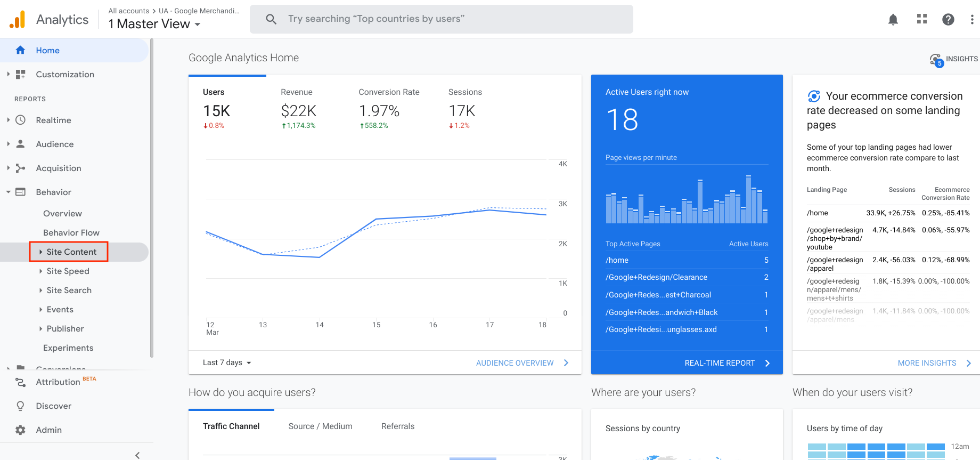Open the three-dot more options menu
Image resolution: width=980 pixels, height=460 pixels.
coord(972,19)
